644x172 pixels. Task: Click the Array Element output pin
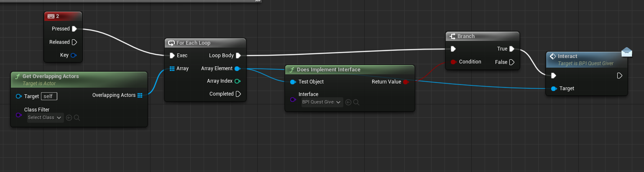[238, 68]
